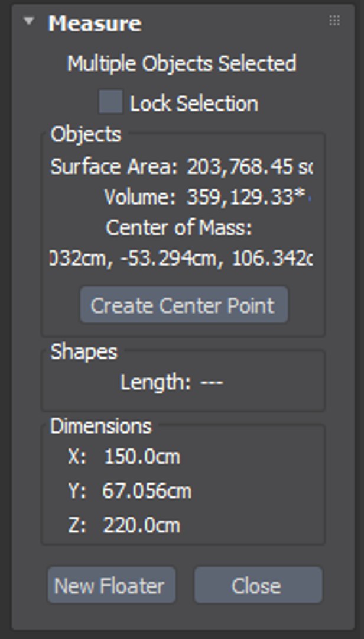The width and height of the screenshot is (364, 639).
Task: Click the Objects group label
Action: point(86,134)
